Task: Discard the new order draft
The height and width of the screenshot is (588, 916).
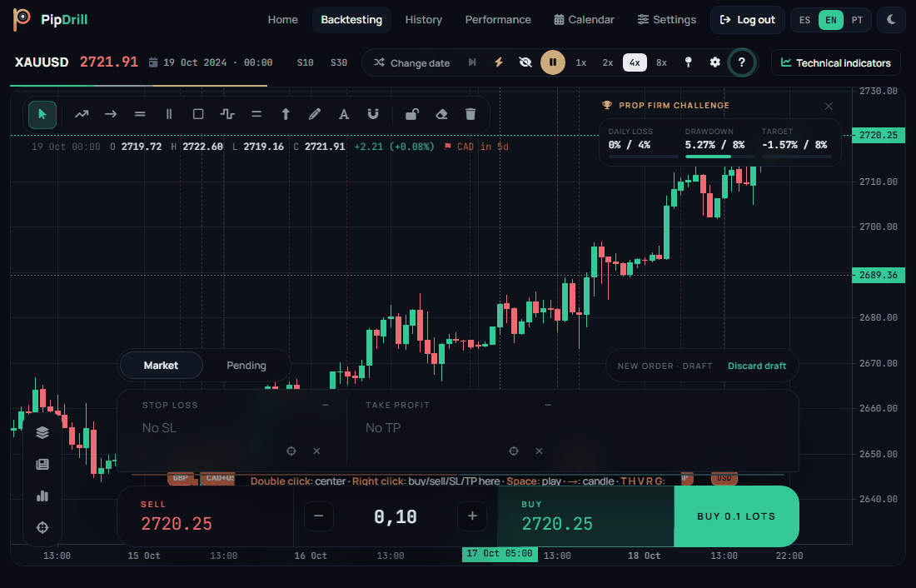Action: tap(756, 366)
